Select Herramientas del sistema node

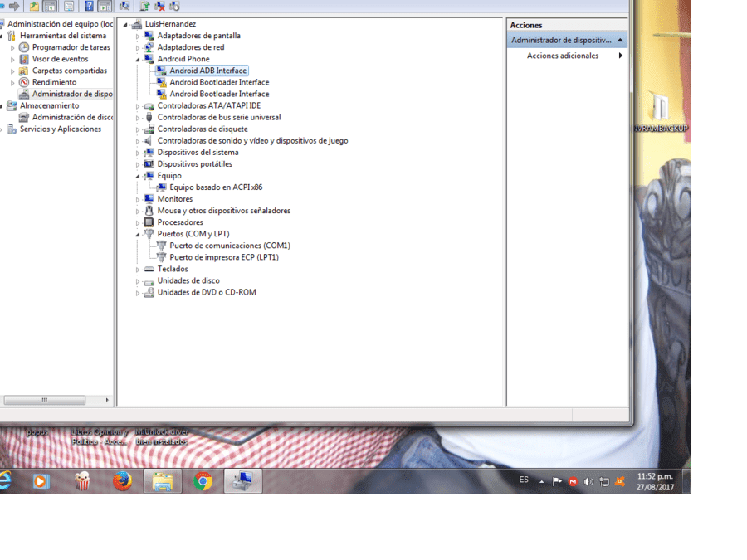63,36
